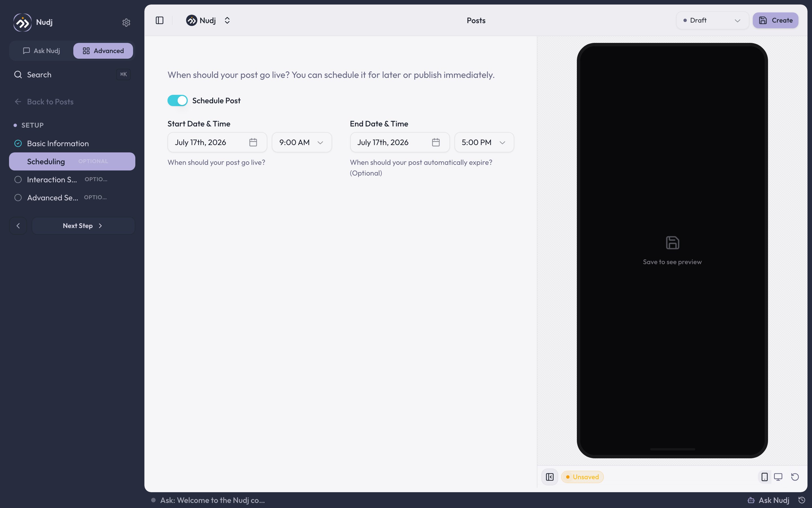The height and width of the screenshot is (508, 812).
Task: Go Back to Posts
Action: (x=44, y=102)
